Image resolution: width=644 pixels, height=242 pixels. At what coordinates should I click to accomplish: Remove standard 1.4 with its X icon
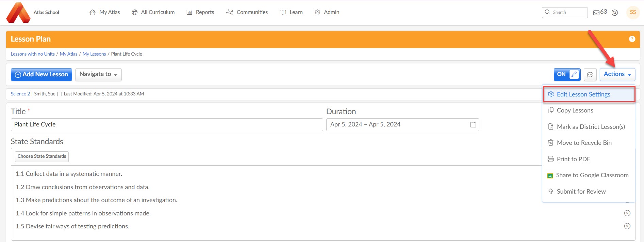pos(627,213)
